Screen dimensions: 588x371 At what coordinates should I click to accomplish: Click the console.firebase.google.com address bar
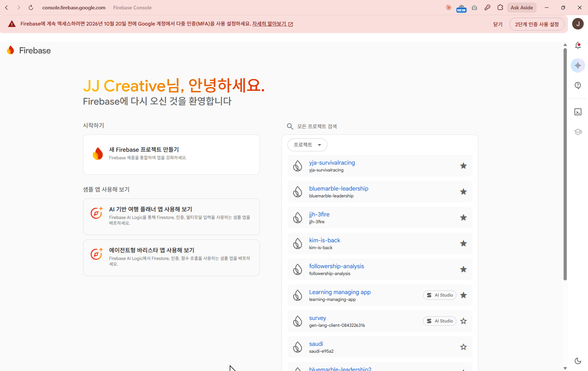tap(74, 8)
